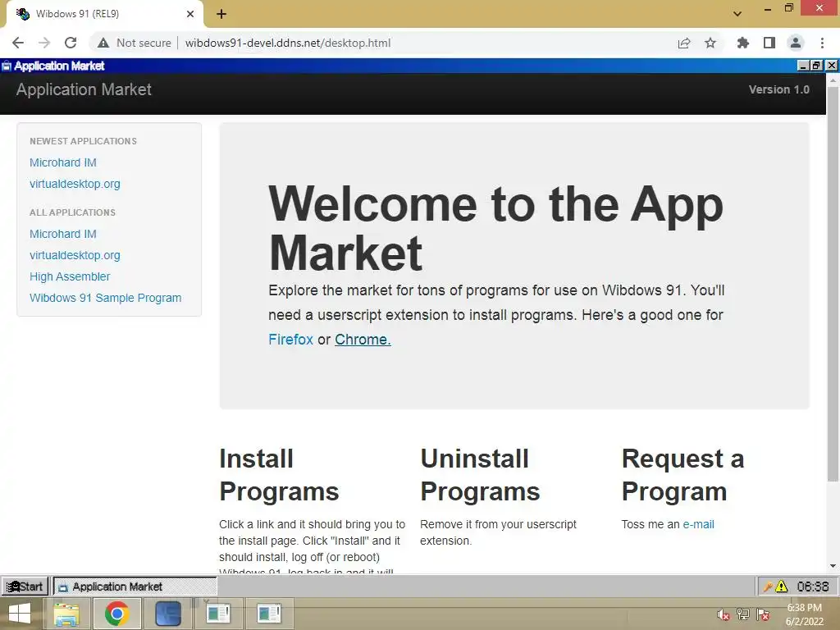Viewport: 840px width, 630px height.
Task: Restore the Application Market inner window
Action: (816, 66)
